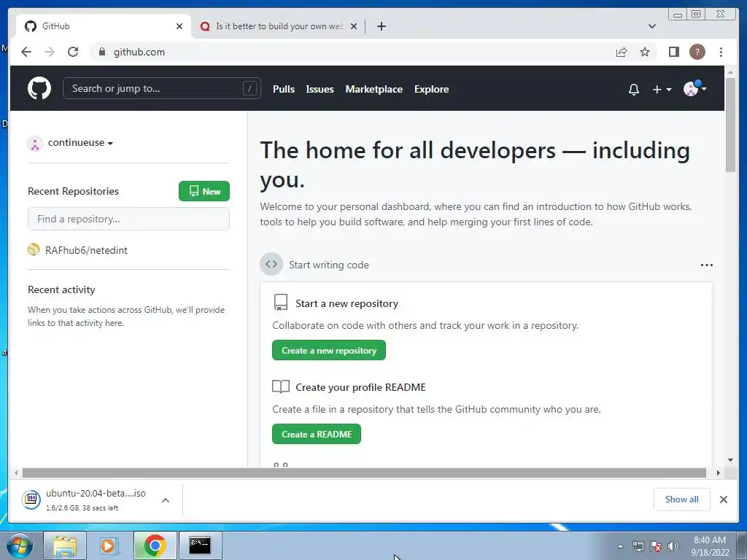Click the book icon beside Create your profile README
The image size is (747, 560).
tap(281, 386)
